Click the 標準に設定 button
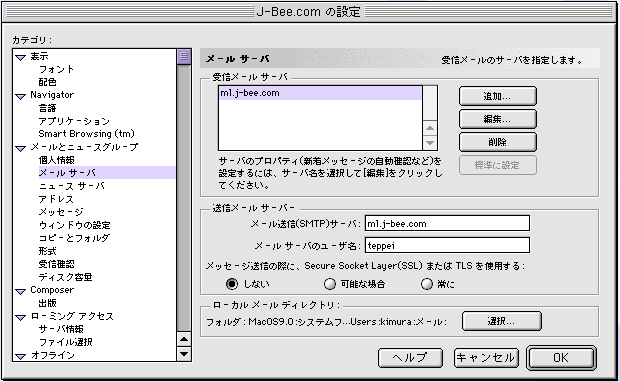620x382 pixels. click(497, 165)
